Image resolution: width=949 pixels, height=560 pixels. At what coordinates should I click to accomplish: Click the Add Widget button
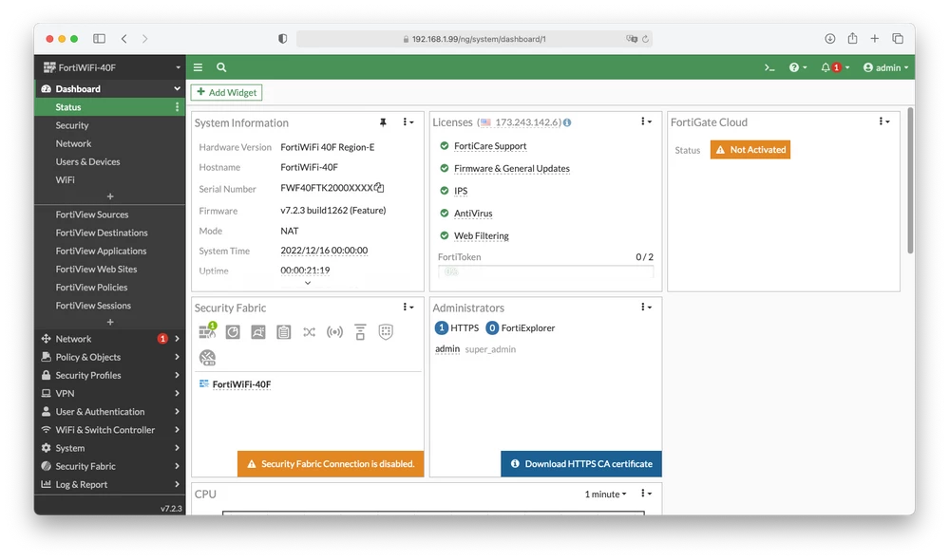pos(226,92)
